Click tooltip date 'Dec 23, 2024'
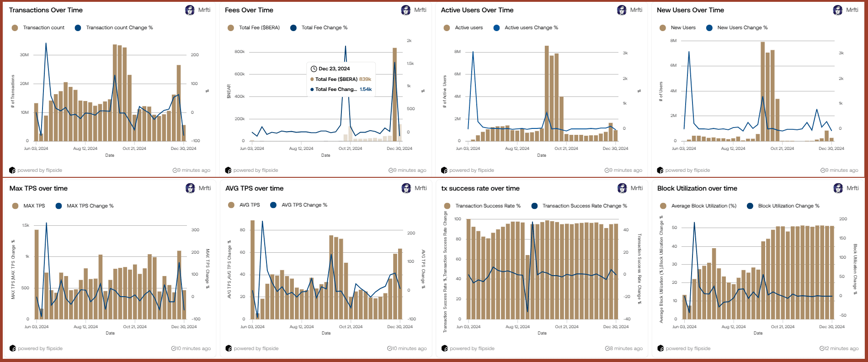This screenshot has height=362, width=868. click(334, 69)
